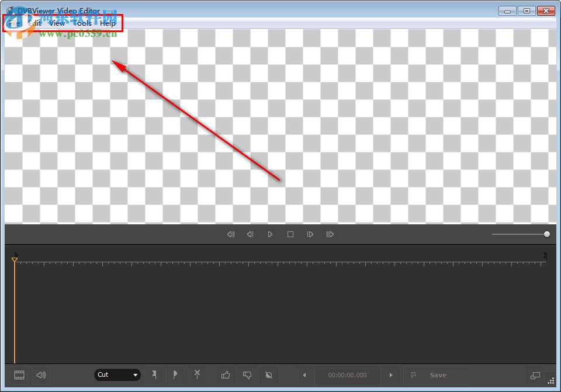Toggle playback with the Play control
Viewport: 561px width, 392px height.
click(x=270, y=234)
